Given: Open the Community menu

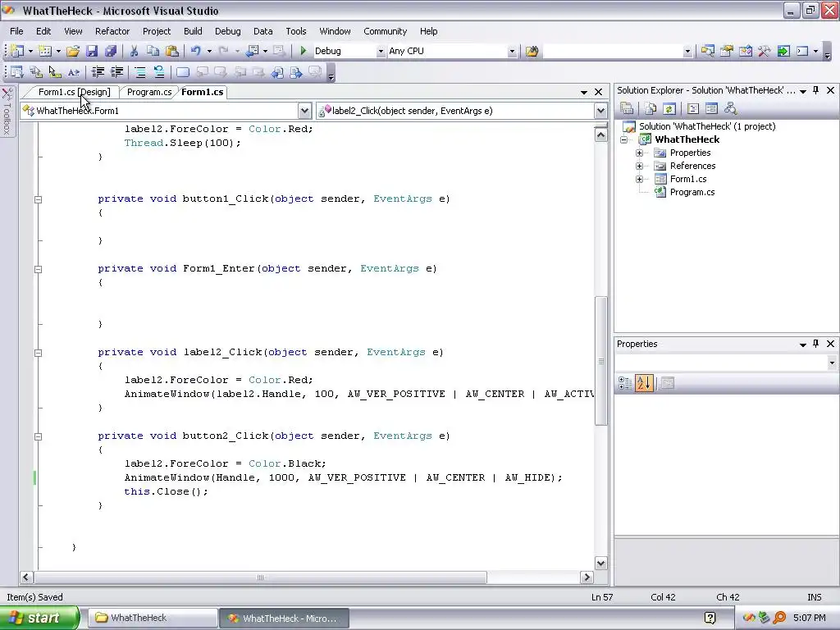Looking at the screenshot, I should (386, 31).
